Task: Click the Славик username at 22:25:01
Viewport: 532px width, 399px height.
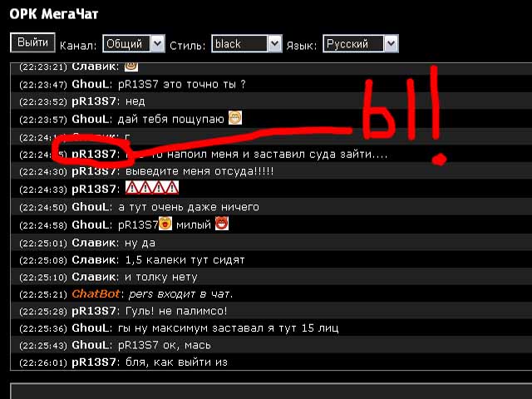Action: 94,243
